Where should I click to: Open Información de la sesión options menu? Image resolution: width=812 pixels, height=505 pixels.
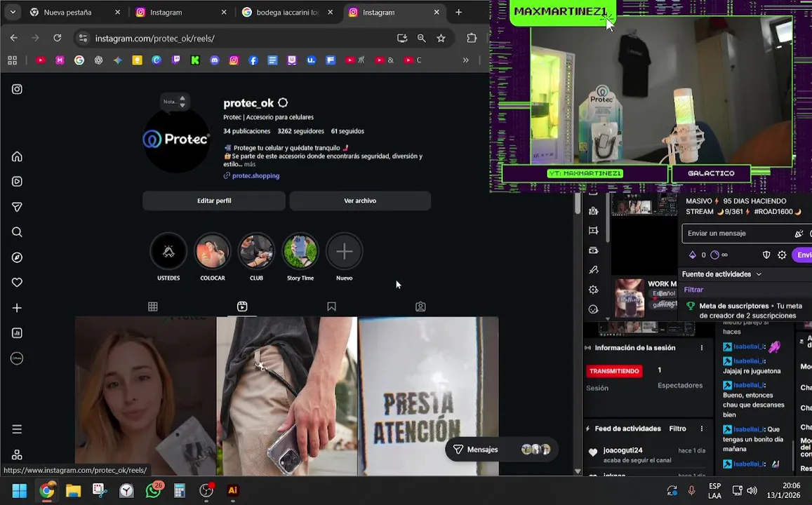pyautogui.click(x=702, y=348)
